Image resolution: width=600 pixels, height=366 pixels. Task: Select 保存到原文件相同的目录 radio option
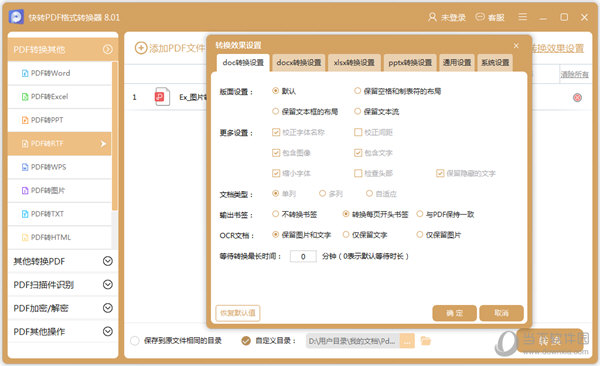pos(135,340)
